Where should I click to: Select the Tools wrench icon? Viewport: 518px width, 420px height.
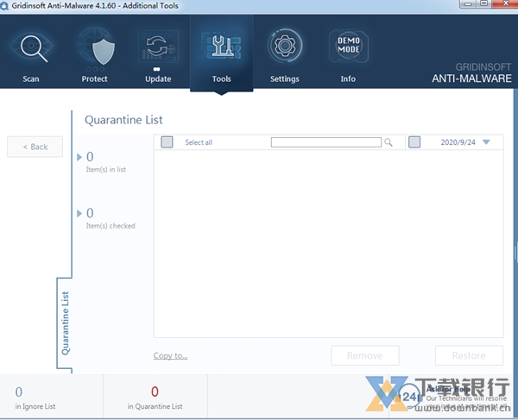pyautogui.click(x=222, y=47)
